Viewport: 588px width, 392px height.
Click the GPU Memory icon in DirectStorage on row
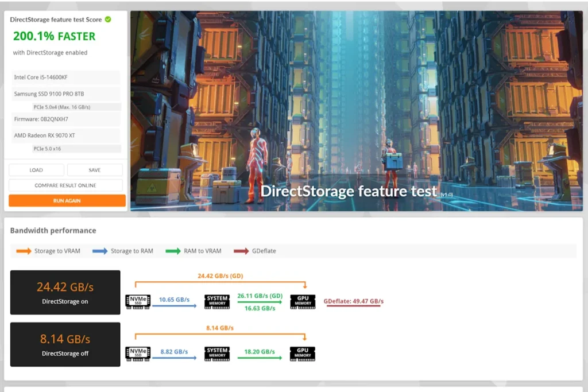tap(303, 302)
